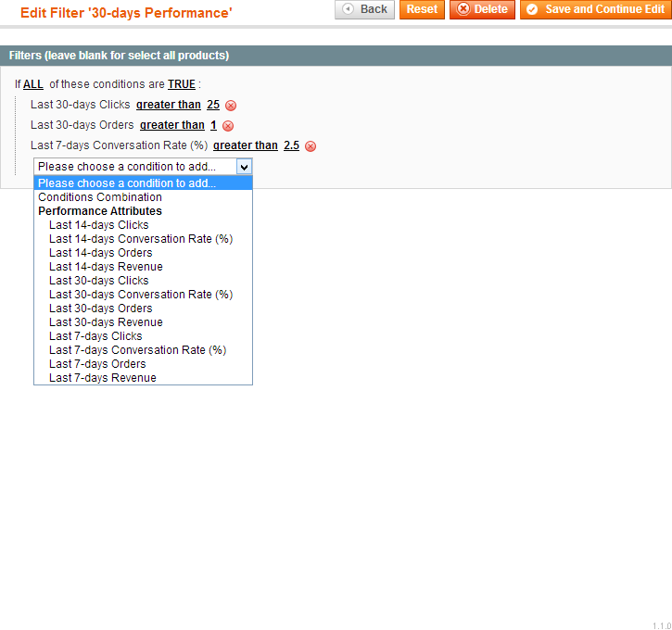
Task: Edit the 2.5 conversion rate value
Action: coord(291,145)
